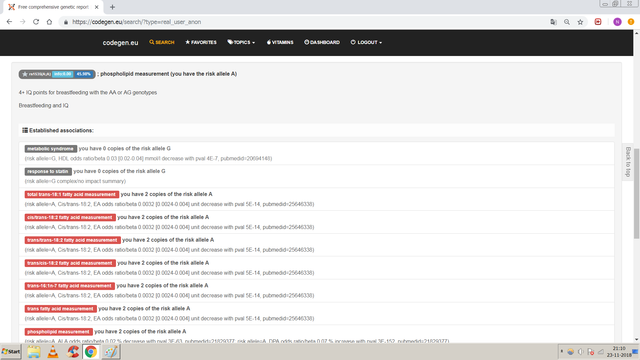Go forward with the browser forward arrow
This screenshot has width=640, height=360.
[22, 22]
